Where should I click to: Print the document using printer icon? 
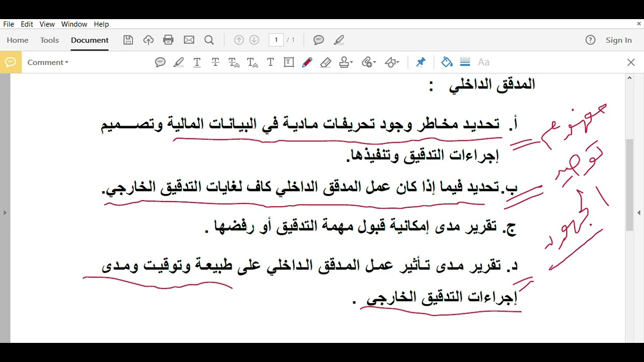[x=169, y=40]
